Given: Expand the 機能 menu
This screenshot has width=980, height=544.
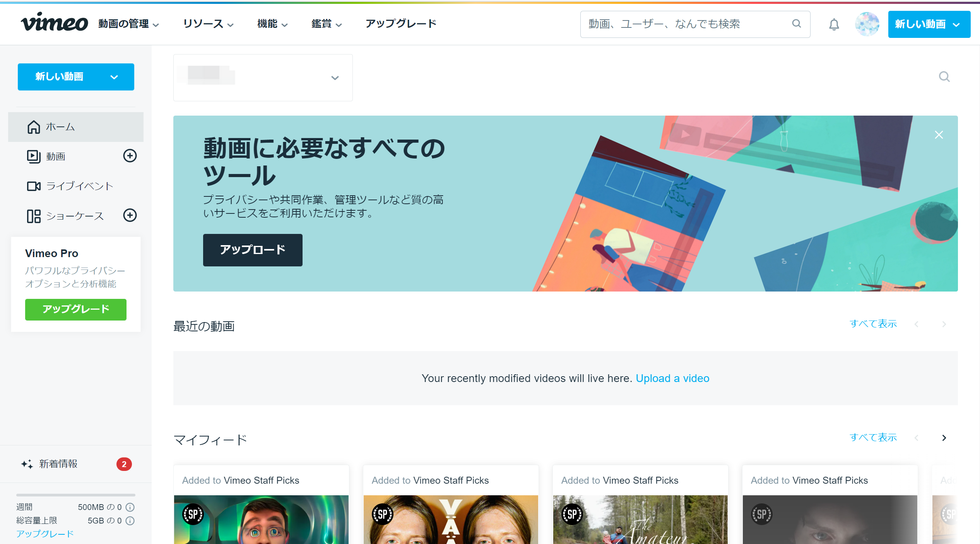Looking at the screenshot, I should tap(272, 24).
